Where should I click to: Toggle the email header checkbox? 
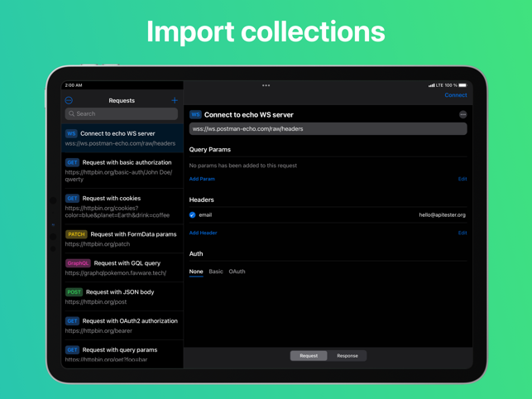193,215
